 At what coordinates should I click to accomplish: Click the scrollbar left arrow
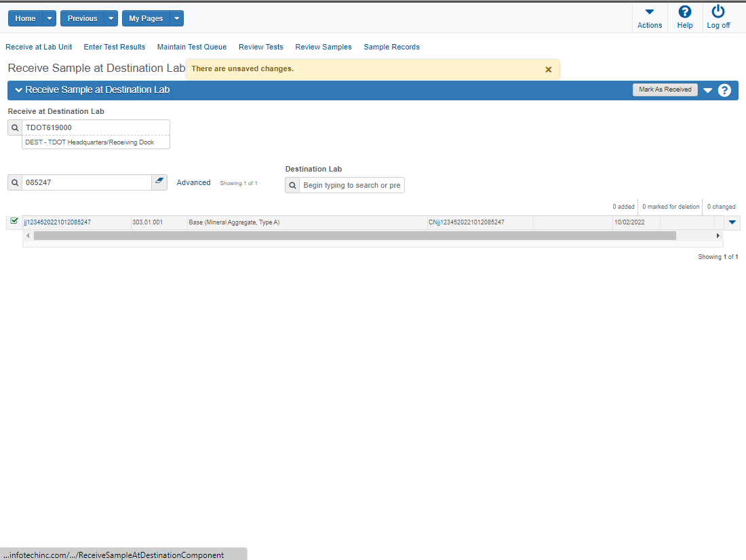coord(28,235)
